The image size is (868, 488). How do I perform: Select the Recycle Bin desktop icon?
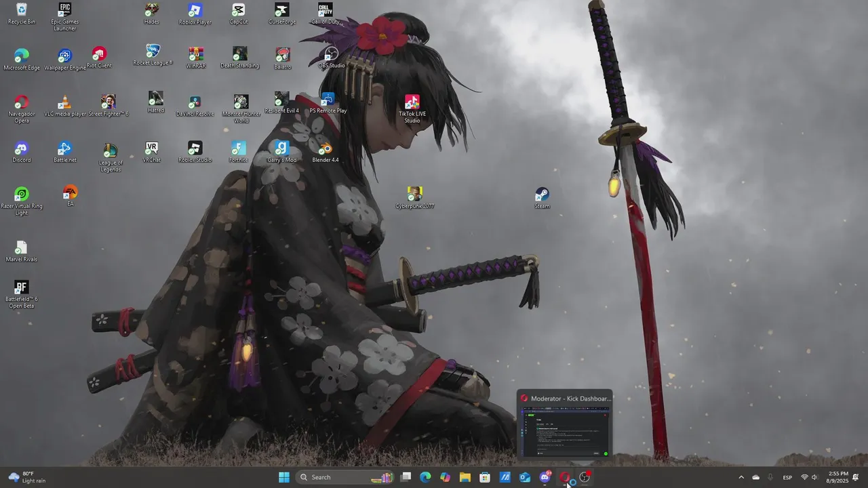coord(22,14)
